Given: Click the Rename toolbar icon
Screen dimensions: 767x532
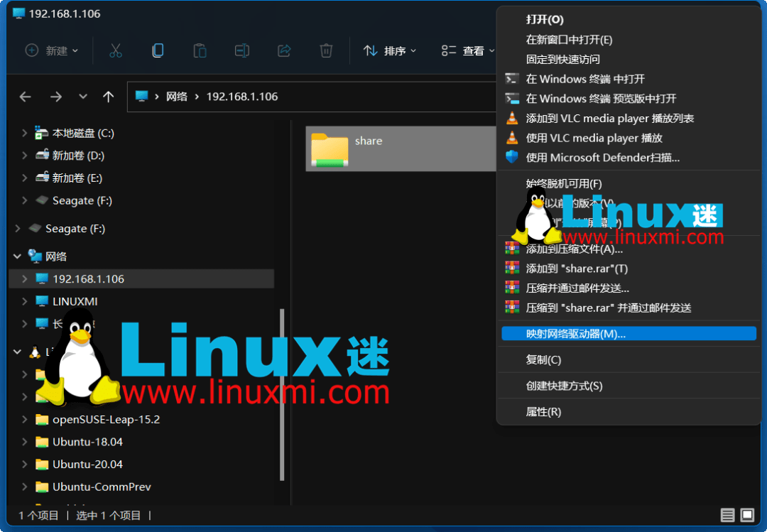Looking at the screenshot, I should tap(242, 50).
